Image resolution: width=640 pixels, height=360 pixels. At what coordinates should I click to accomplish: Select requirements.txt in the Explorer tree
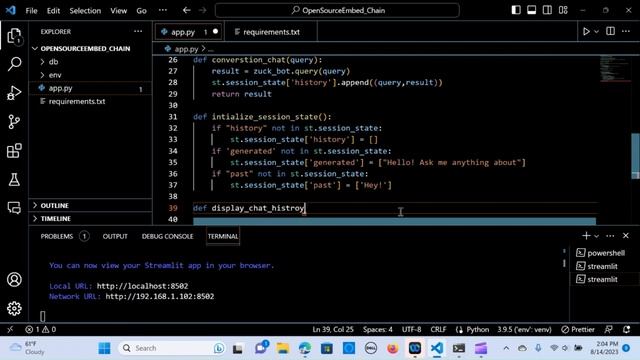coord(90,101)
